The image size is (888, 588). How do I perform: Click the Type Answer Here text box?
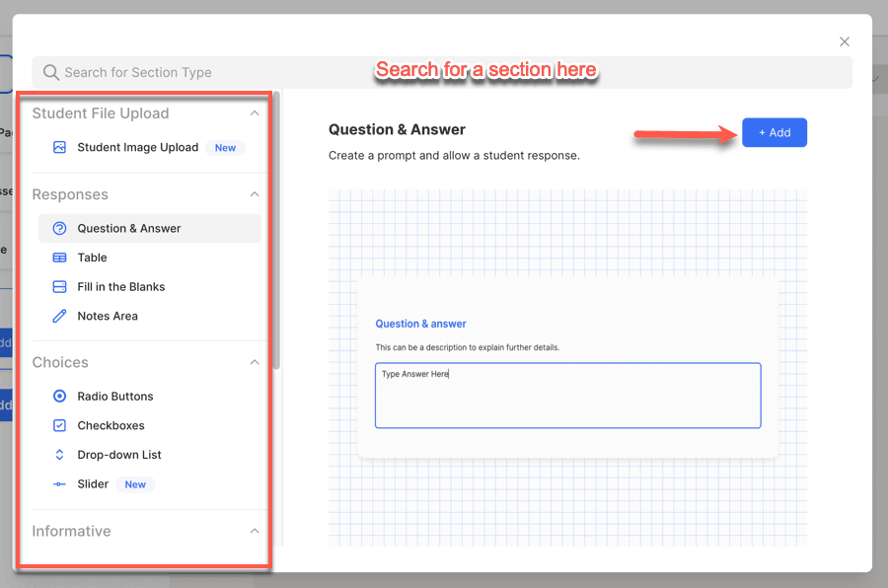[x=567, y=396]
